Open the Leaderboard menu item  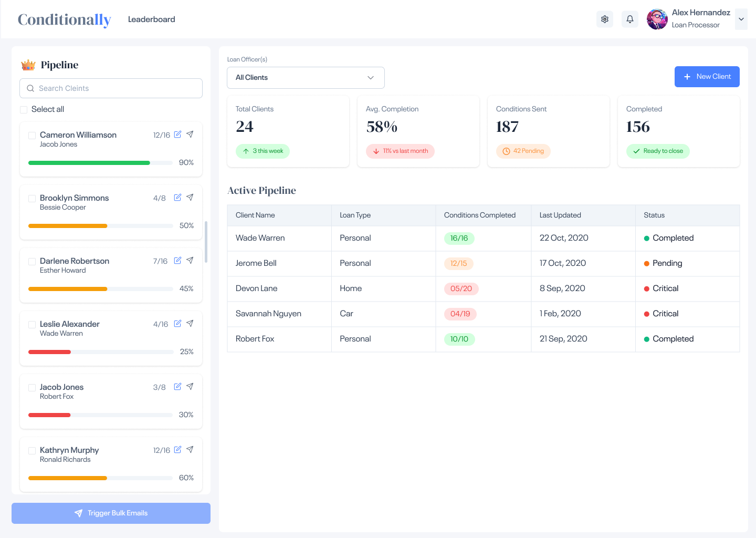151,19
